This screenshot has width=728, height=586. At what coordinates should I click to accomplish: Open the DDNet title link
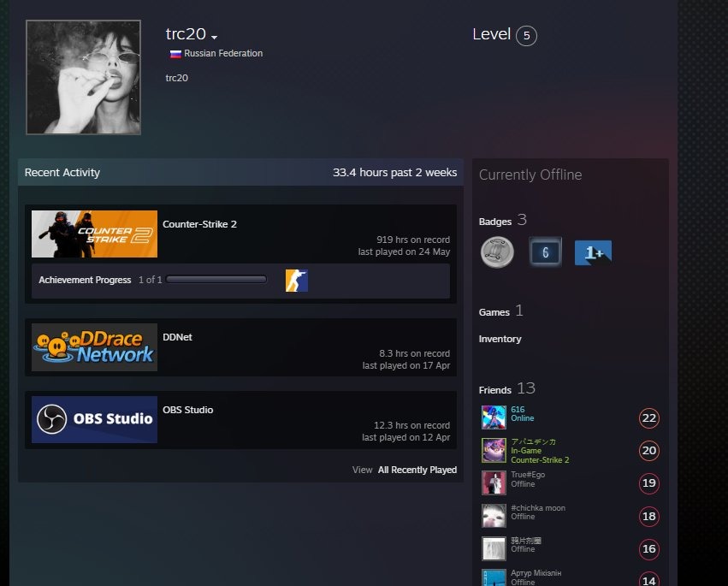tap(177, 337)
